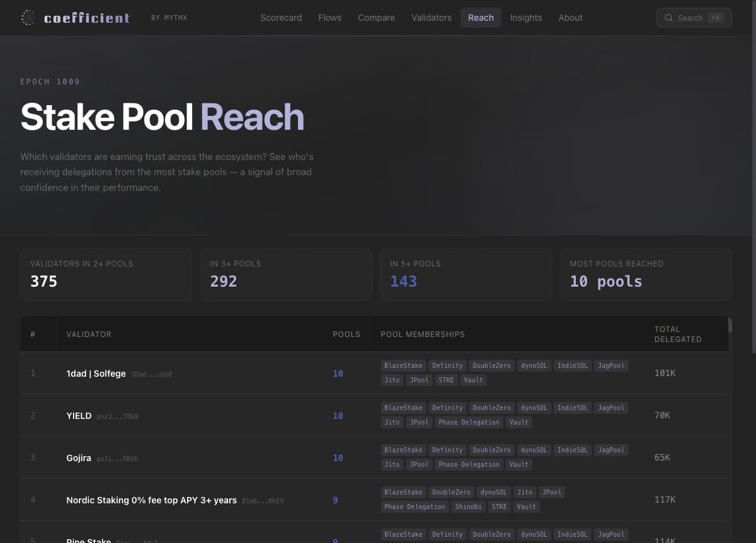Click the STKE tag in 1dad row

(x=446, y=380)
